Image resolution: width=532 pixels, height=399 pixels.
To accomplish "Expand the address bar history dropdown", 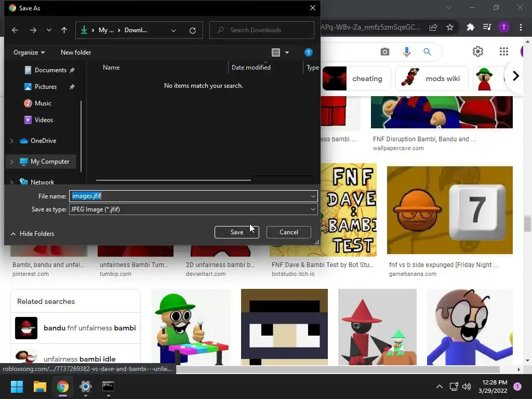I will point(174,31).
